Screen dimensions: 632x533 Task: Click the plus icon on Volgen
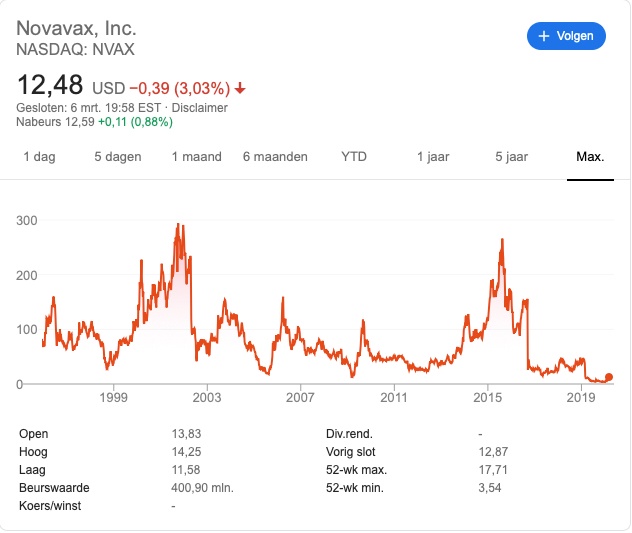[544, 36]
